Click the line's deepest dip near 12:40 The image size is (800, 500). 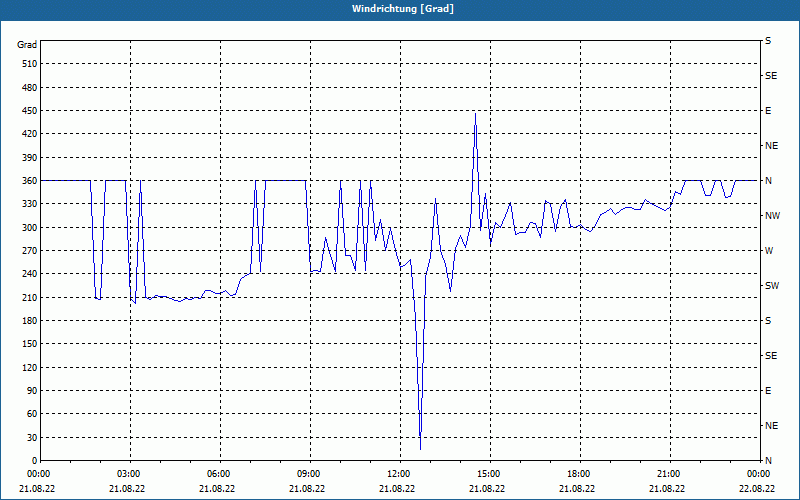tap(420, 448)
